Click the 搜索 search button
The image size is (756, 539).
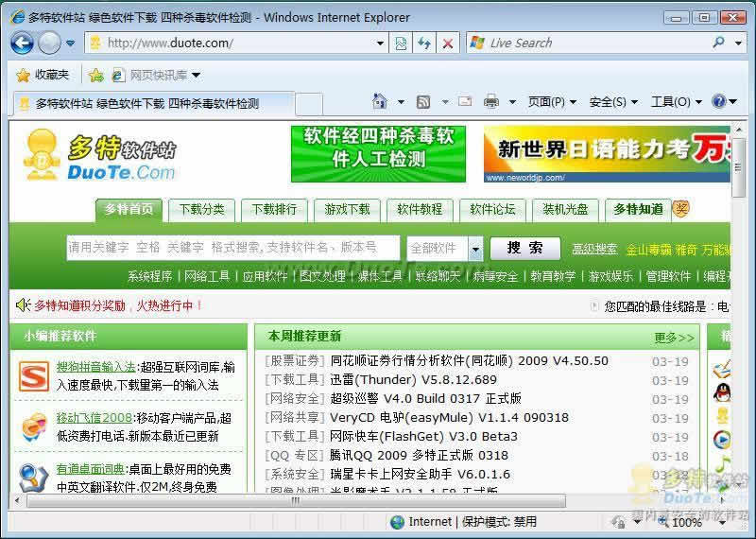coord(525,249)
